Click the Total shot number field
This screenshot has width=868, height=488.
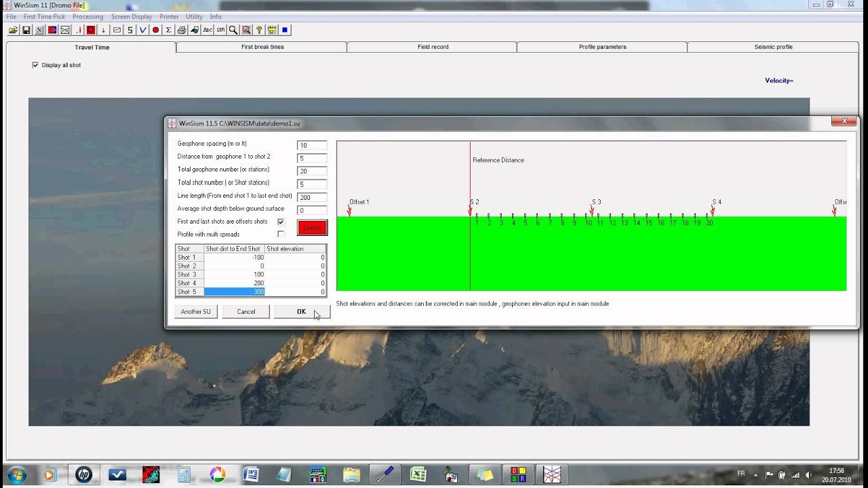[312, 184]
